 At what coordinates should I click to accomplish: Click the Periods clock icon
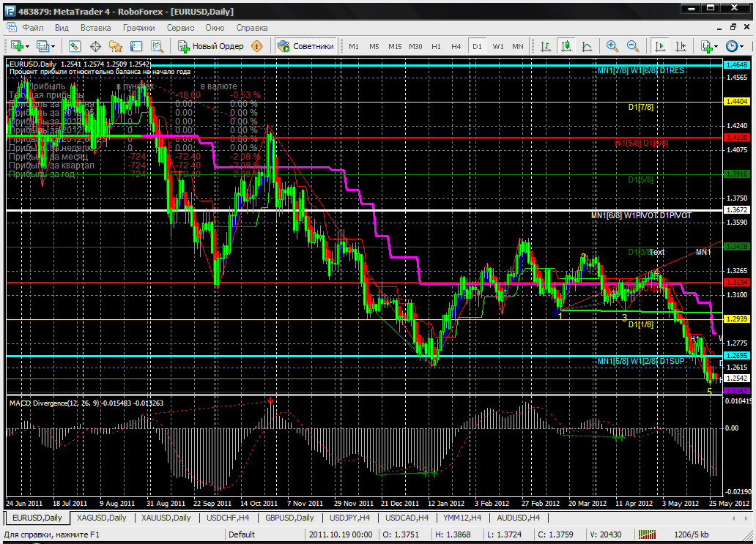(731, 46)
